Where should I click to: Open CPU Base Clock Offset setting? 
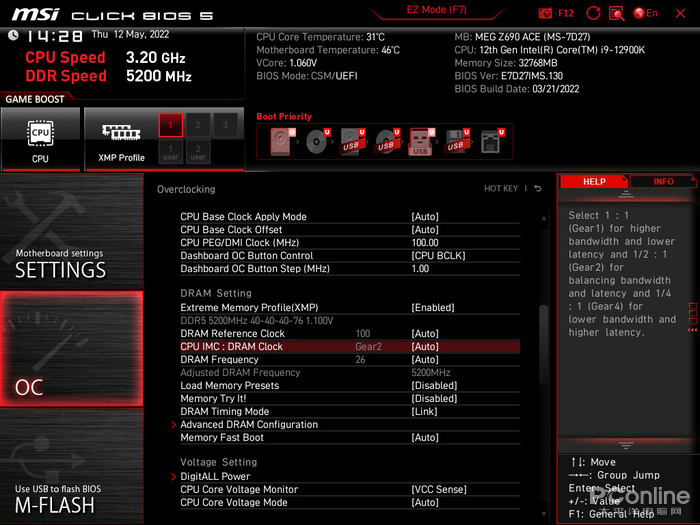click(x=350, y=229)
